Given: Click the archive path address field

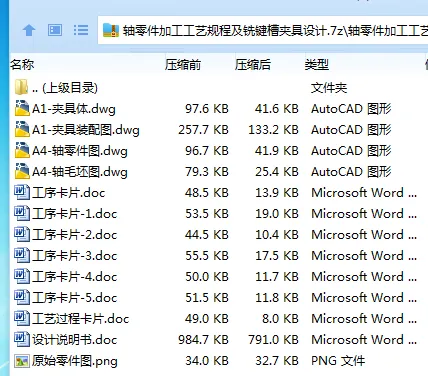Looking at the screenshot, I should (x=263, y=30).
